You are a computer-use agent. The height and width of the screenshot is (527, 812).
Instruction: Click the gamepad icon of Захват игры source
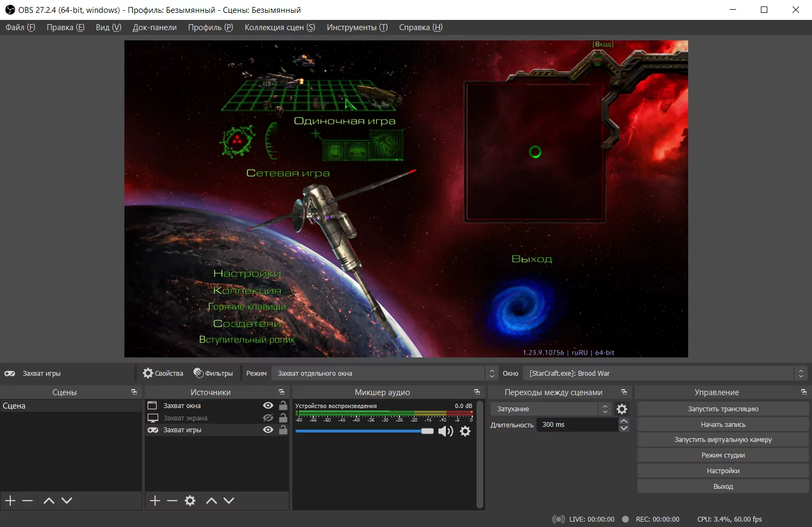tap(153, 430)
